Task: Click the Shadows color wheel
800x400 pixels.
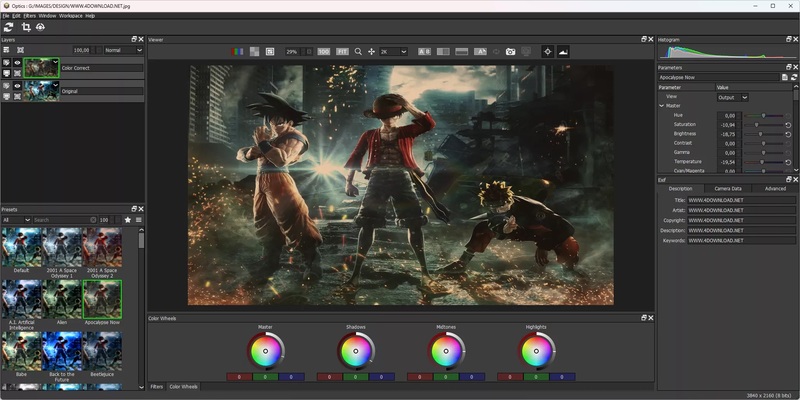Action: (x=356, y=351)
